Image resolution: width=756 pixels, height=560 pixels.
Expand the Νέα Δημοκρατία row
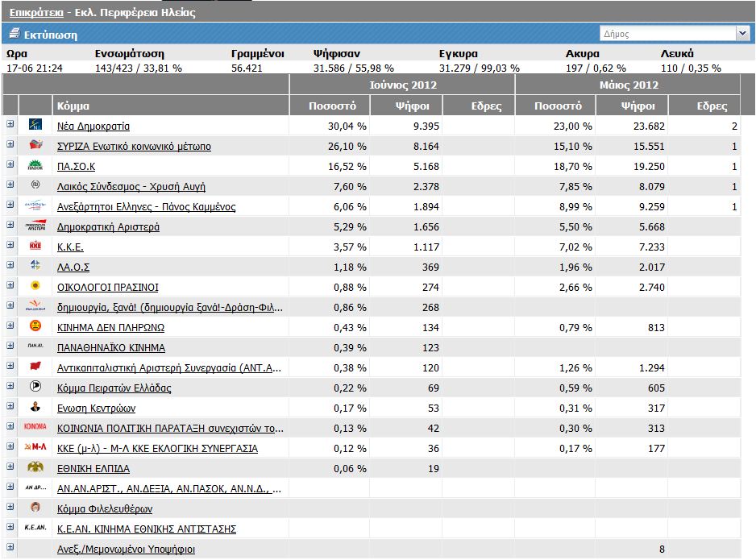pyautogui.click(x=10, y=125)
